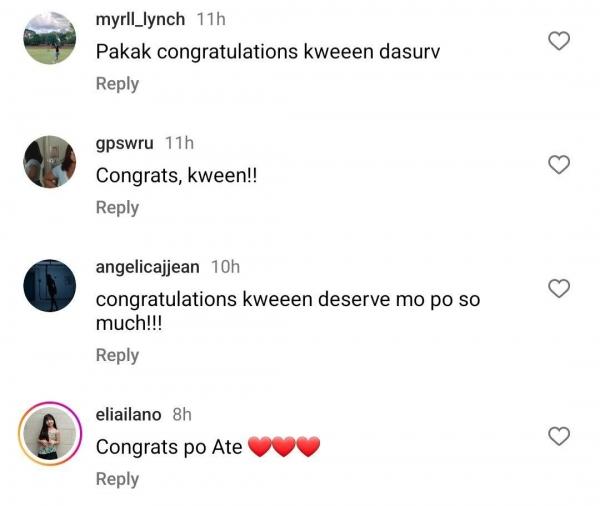Go to gpswru's profile via username
Image resolution: width=600 pixels, height=506 pixels.
pyautogui.click(x=125, y=143)
